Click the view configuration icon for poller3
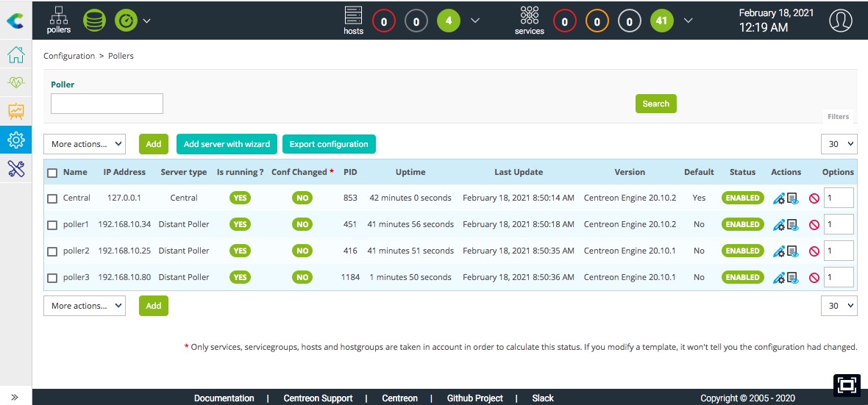 tap(792, 278)
